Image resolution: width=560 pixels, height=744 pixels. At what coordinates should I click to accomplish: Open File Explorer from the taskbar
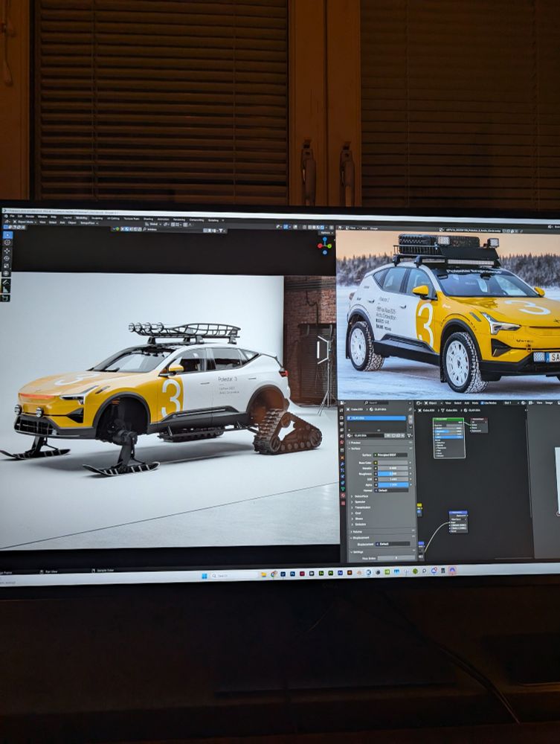[x=264, y=574]
